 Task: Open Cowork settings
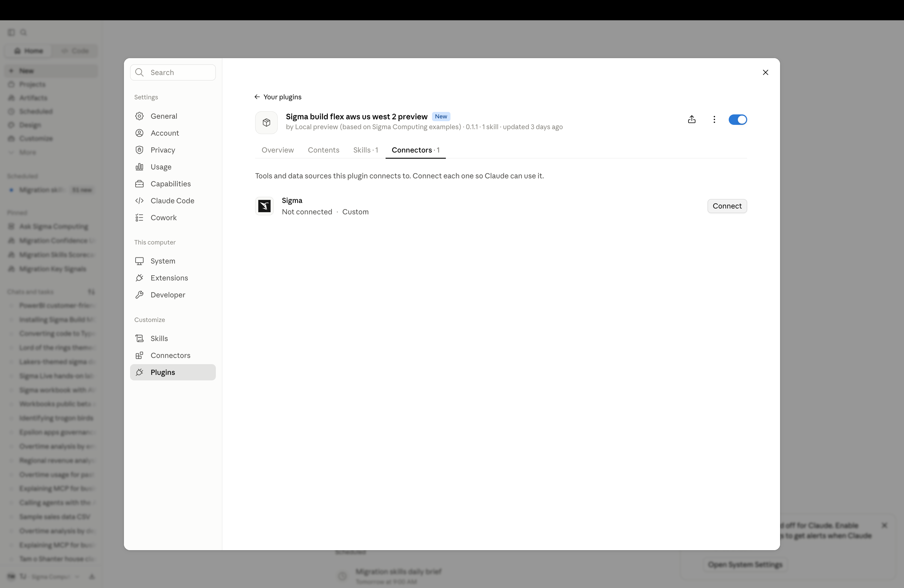[173, 218]
